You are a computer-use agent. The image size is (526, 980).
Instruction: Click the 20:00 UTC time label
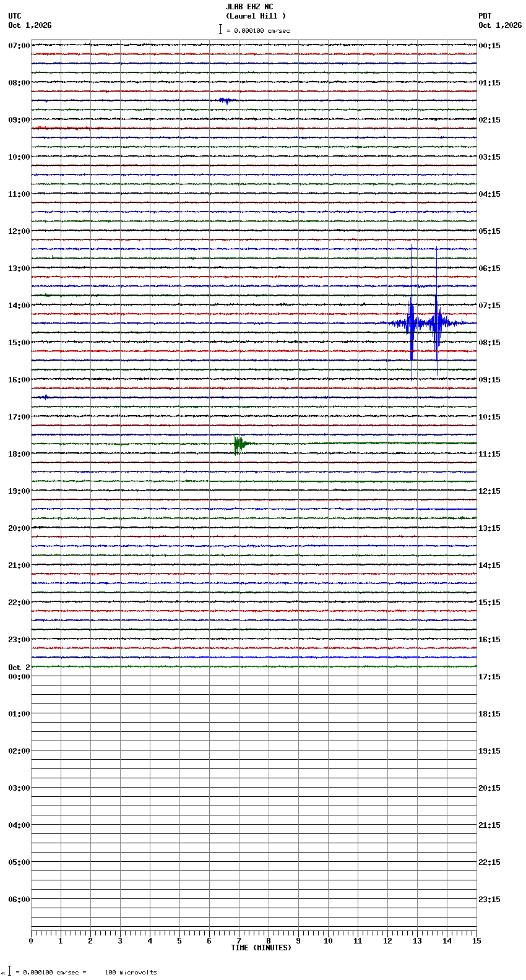tap(19, 528)
